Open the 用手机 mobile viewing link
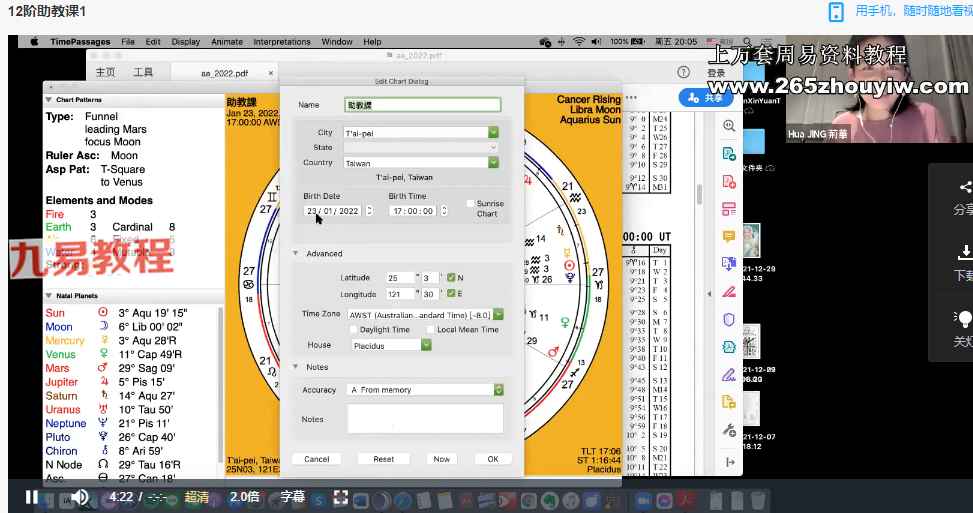Viewport: 973px width, 513px height. coord(913,11)
